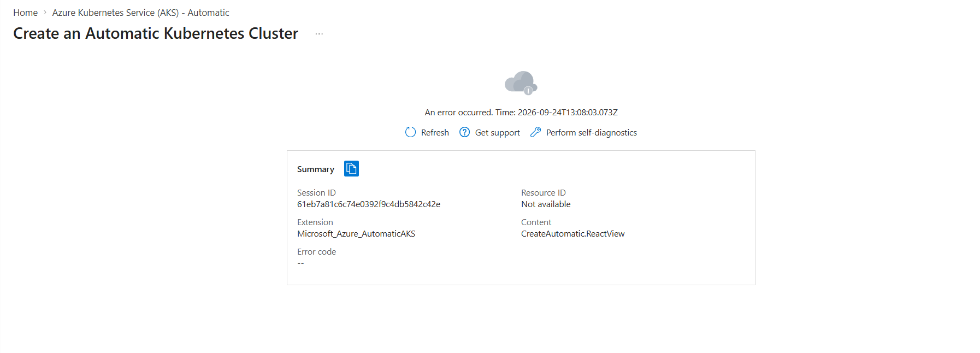
Task: Click the Refresh button label
Action: point(435,133)
